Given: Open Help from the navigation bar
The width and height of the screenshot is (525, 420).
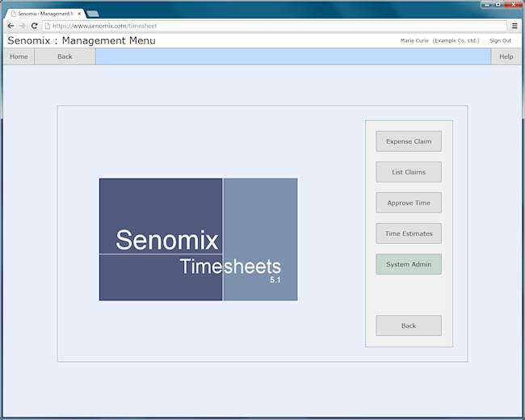Looking at the screenshot, I should pyautogui.click(x=506, y=57).
